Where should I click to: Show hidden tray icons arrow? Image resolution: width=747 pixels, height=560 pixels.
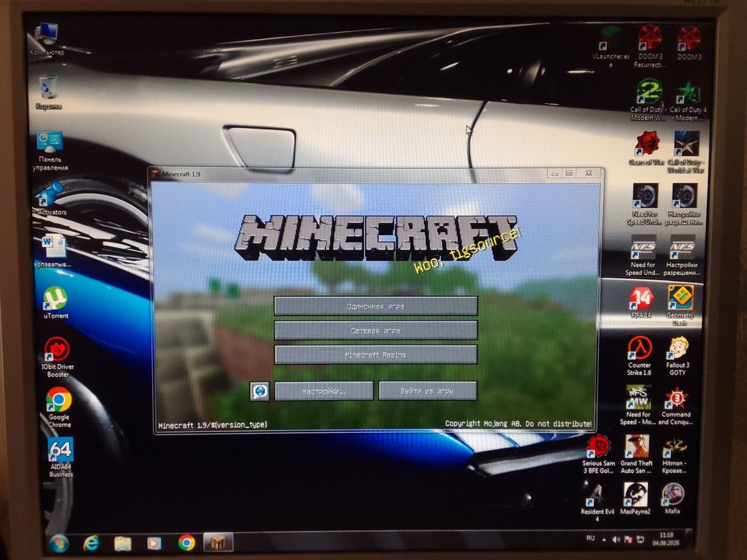[604, 539]
